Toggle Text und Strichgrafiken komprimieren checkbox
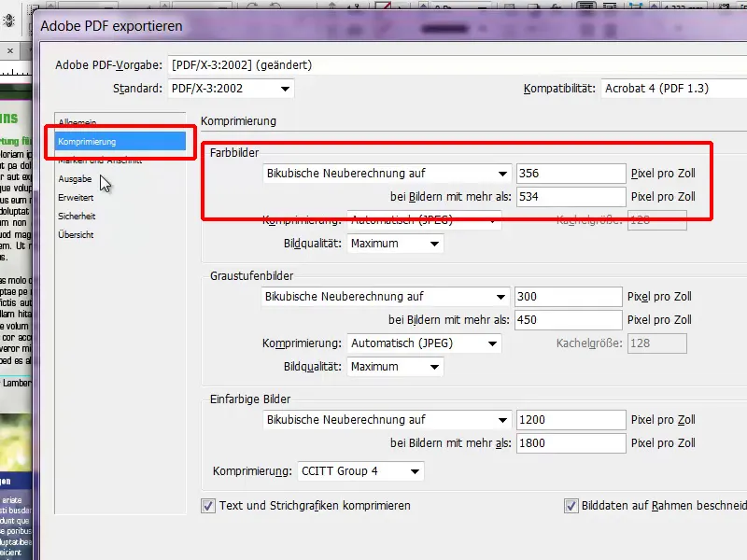 [x=208, y=506]
